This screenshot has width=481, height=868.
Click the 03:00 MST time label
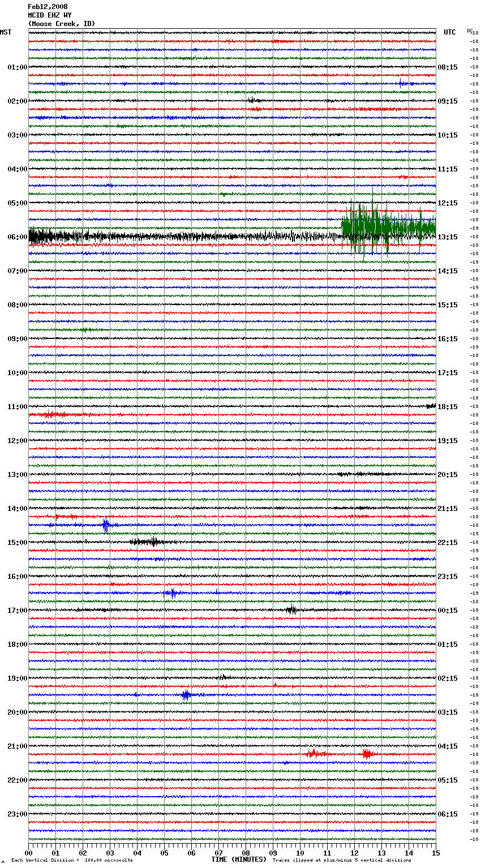point(18,135)
